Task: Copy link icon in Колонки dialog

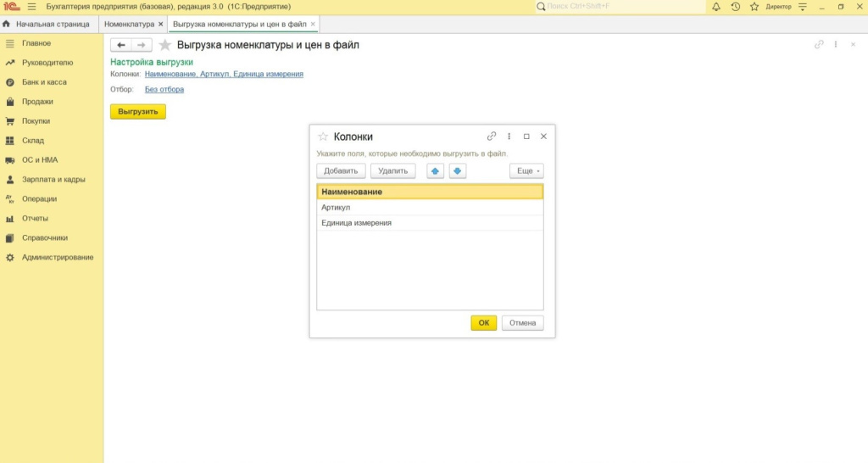Action: (x=492, y=137)
